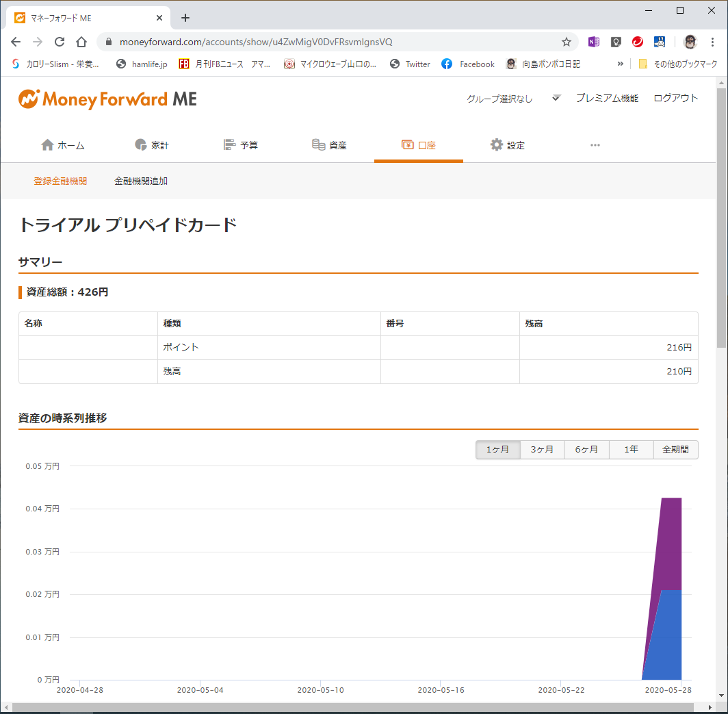The width and height of the screenshot is (728, 714).
Task: Open the 月刊FBニュース bookmark
Action: tap(224, 64)
